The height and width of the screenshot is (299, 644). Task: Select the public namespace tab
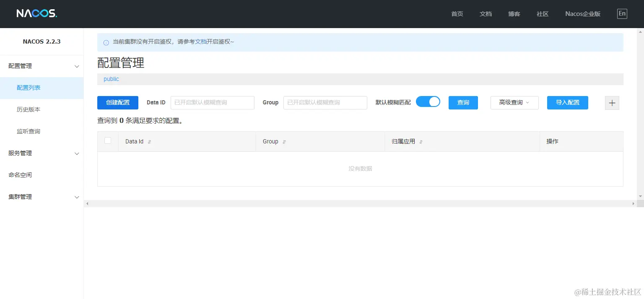112,79
